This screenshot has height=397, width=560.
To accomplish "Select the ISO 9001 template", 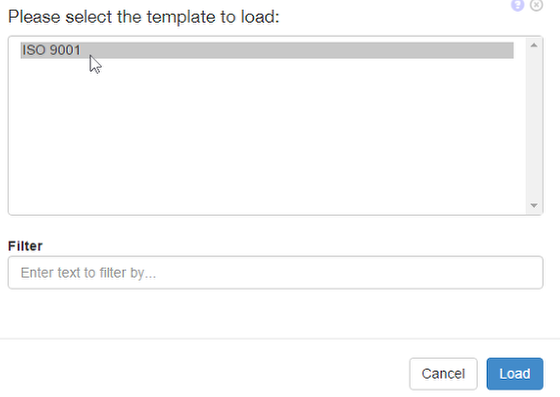I will tap(267, 50).
